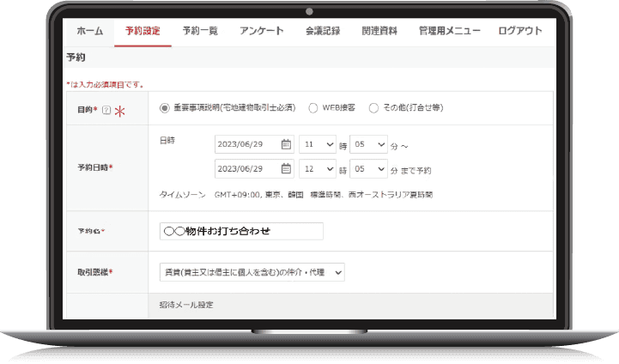Image resolution: width=619 pixels, height=364 pixels.
Task: Go to the ホーム tab
Action: point(89,31)
